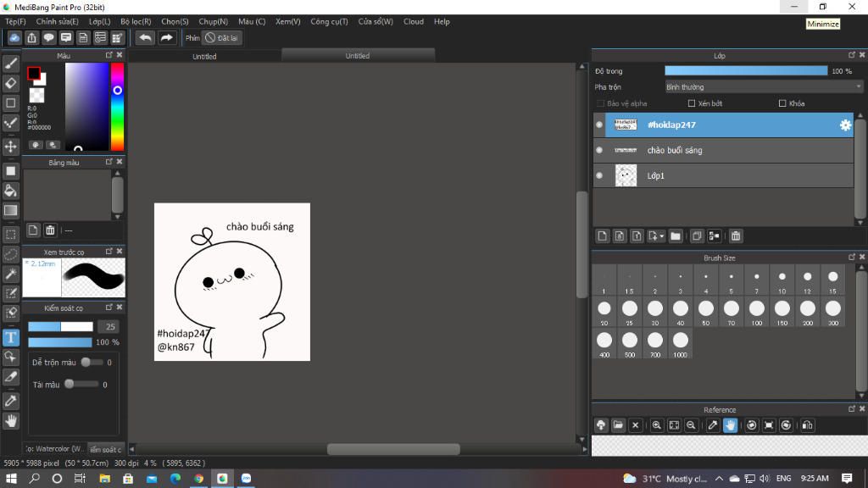
Task: Open settings gear for #hoidap247 layer
Action: [845, 125]
